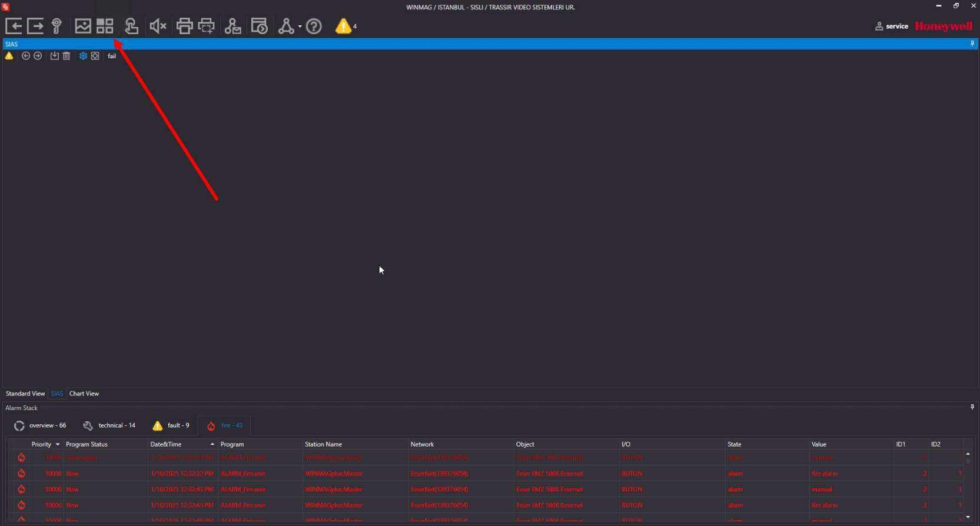Image resolution: width=980 pixels, height=526 pixels.
Task: Click fire icon of Interrupted alarm row
Action: click(x=21, y=457)
